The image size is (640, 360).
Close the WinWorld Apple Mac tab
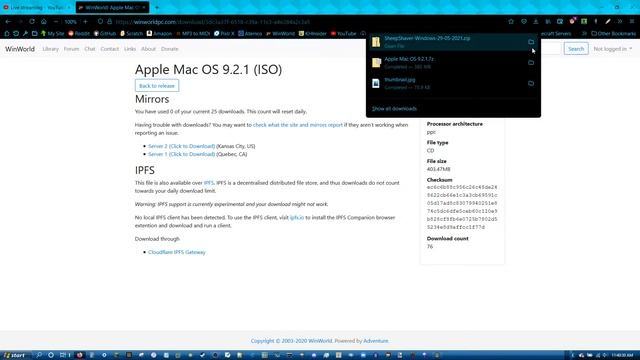[144, 7]
